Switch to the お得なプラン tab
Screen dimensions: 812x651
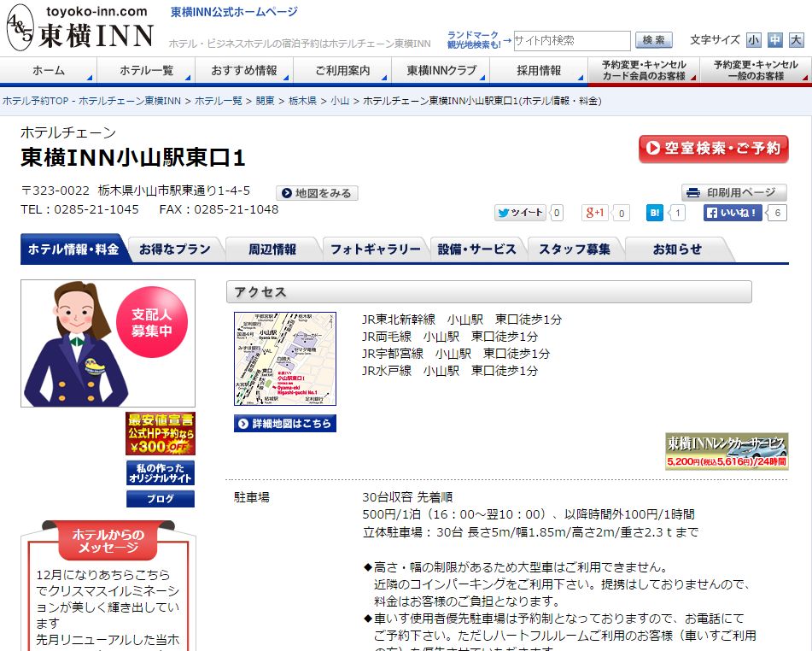coord(175,249)
